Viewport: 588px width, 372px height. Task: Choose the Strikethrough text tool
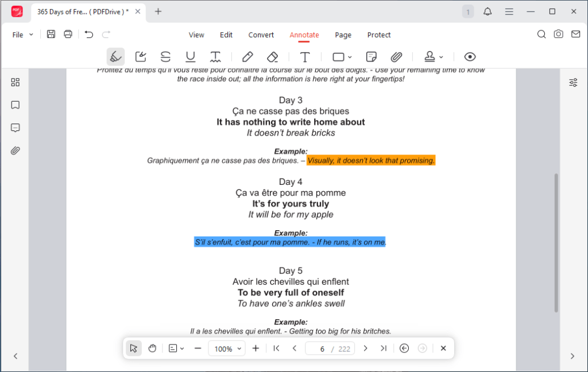pos(165,57)
